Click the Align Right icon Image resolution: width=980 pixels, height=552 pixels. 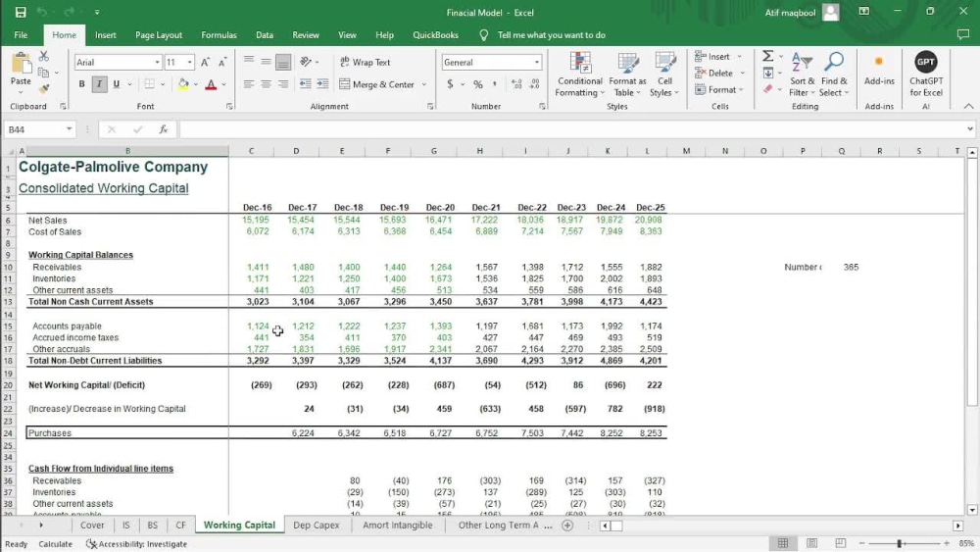(283, 84)
